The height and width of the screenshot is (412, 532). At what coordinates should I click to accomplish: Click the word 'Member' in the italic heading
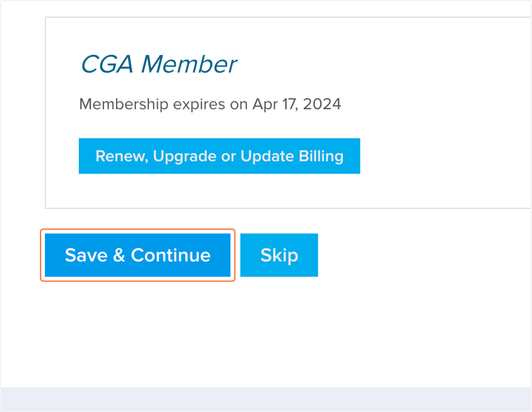point(189,64)
